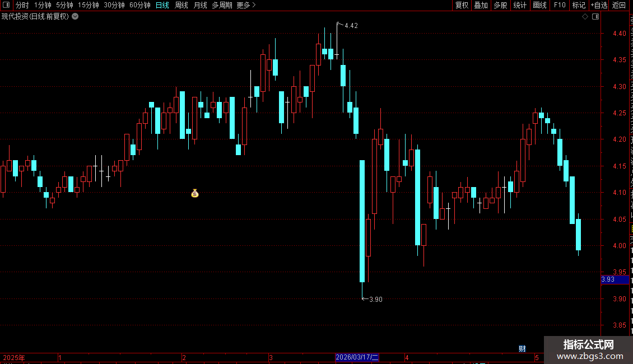Open the 复权 adjustment menu
The height and width of the screenshot is (364, 633).
pos(462,5)
